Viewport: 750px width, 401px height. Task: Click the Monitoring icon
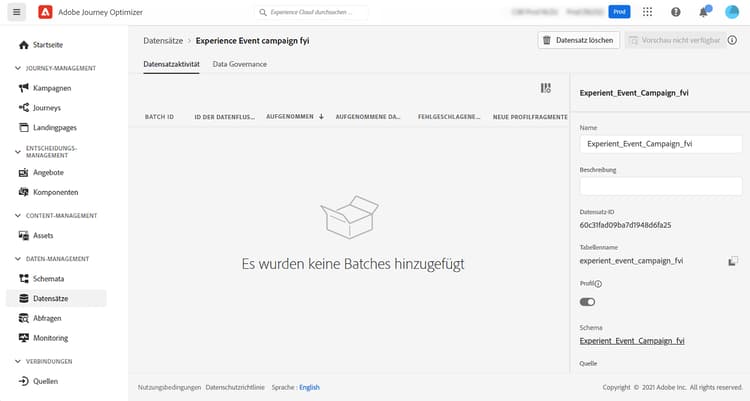[x=23, y=338]
